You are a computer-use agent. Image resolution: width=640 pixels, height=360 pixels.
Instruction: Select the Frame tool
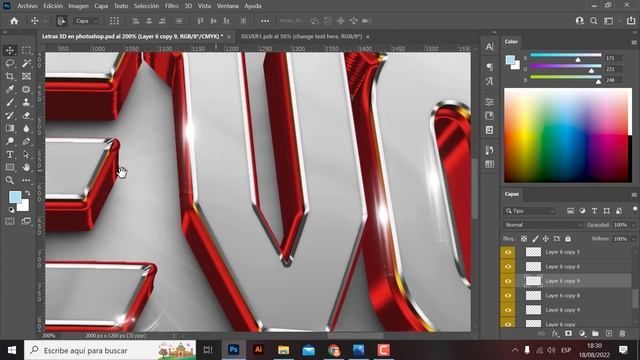[26, 76]
